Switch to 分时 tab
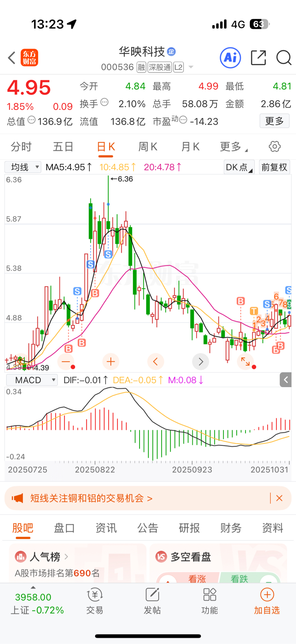 [x=21, y=147]
